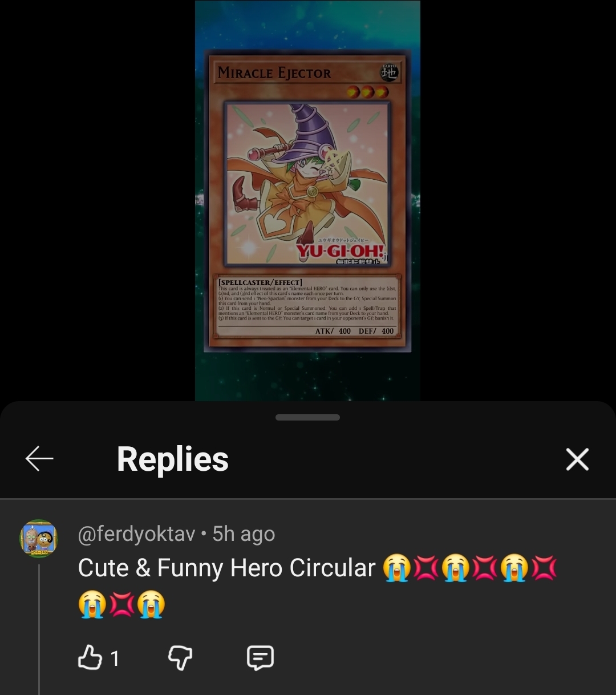Screen dimensions: 616x695
Task: Tap the three level stars on card
Action: (x=367, y=92)
